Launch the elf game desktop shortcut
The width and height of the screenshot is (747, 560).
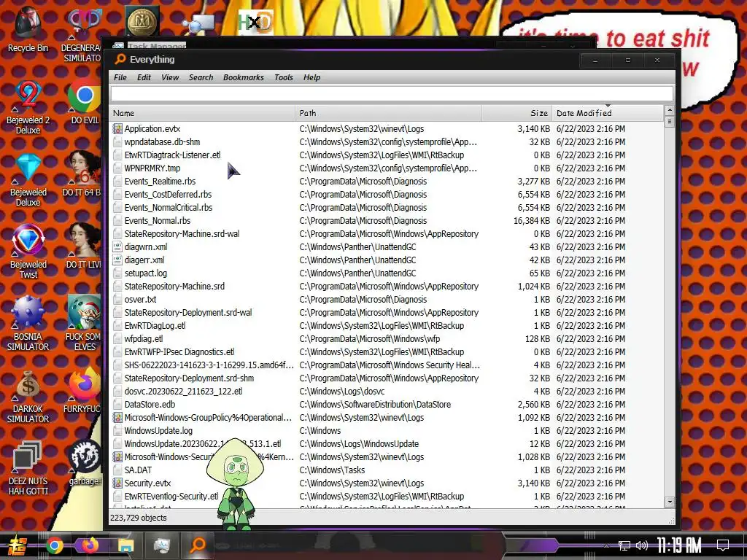(x=83, y=323)
